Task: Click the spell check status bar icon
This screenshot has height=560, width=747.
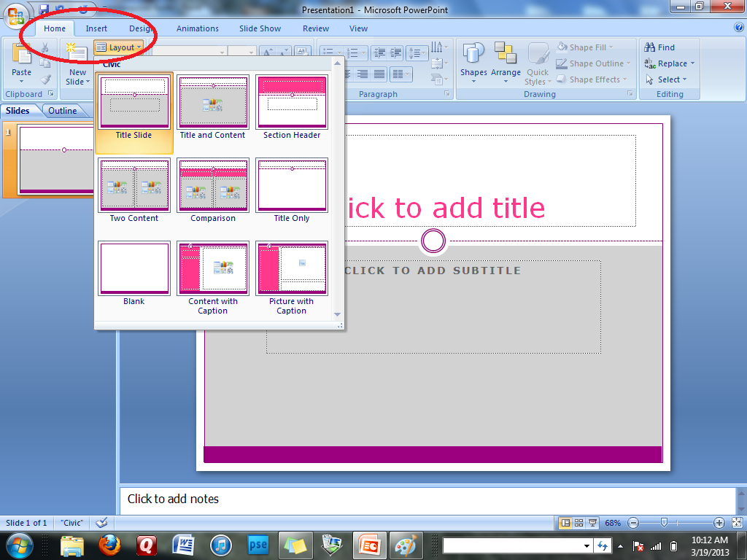Action: click(101, 523)
